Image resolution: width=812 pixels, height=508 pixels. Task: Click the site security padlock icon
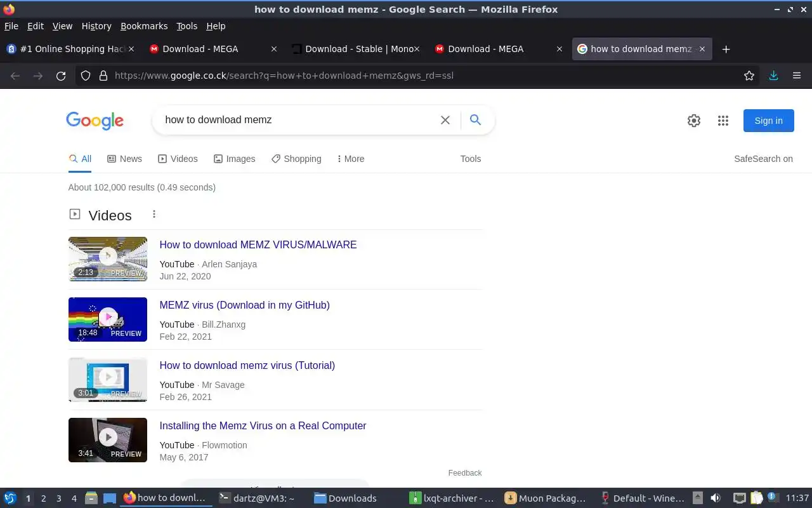(x=103, y=76)
